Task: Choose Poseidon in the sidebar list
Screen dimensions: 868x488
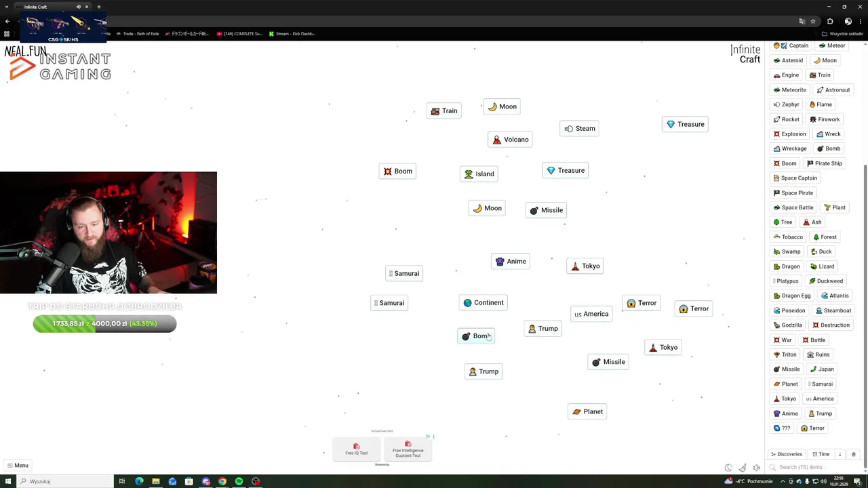Action: (789, 310)
